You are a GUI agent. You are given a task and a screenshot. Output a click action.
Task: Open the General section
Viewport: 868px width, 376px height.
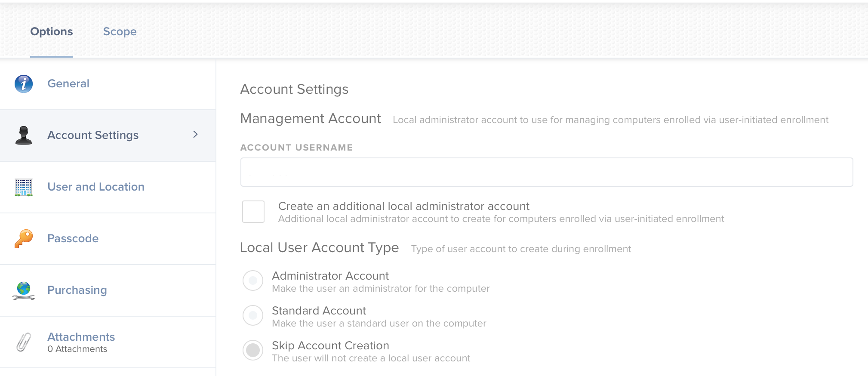108,84
